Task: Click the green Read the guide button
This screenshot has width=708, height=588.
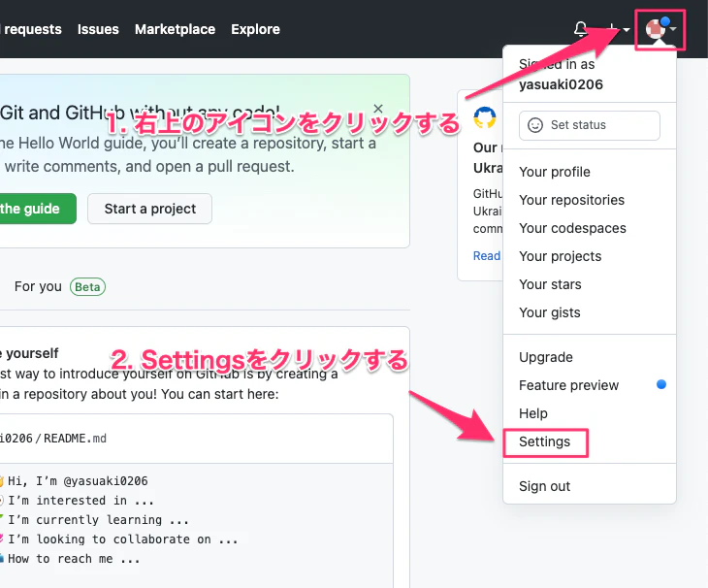Action: point(38,209)
